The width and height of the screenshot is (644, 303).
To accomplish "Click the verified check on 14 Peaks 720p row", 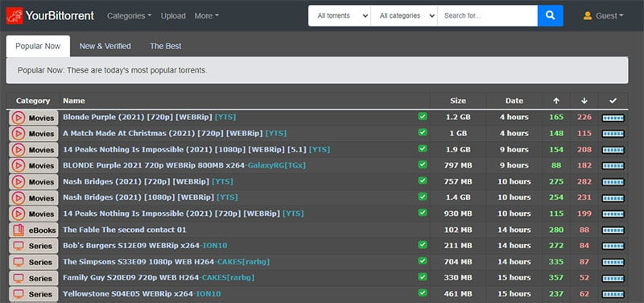I will pyautogui.click(x=422, y=213).
